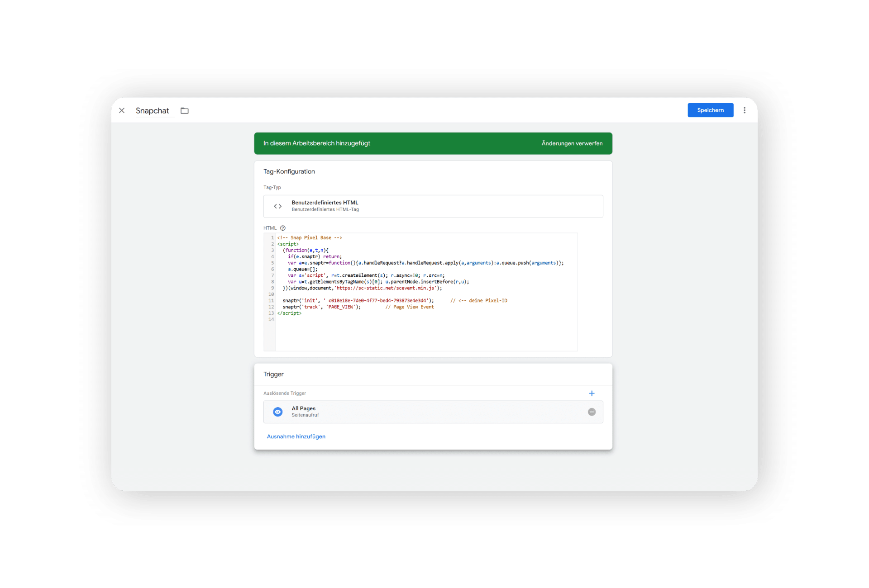Rename the tag title Snapchat
Screen dimensions: 869x588
point(152,111)
